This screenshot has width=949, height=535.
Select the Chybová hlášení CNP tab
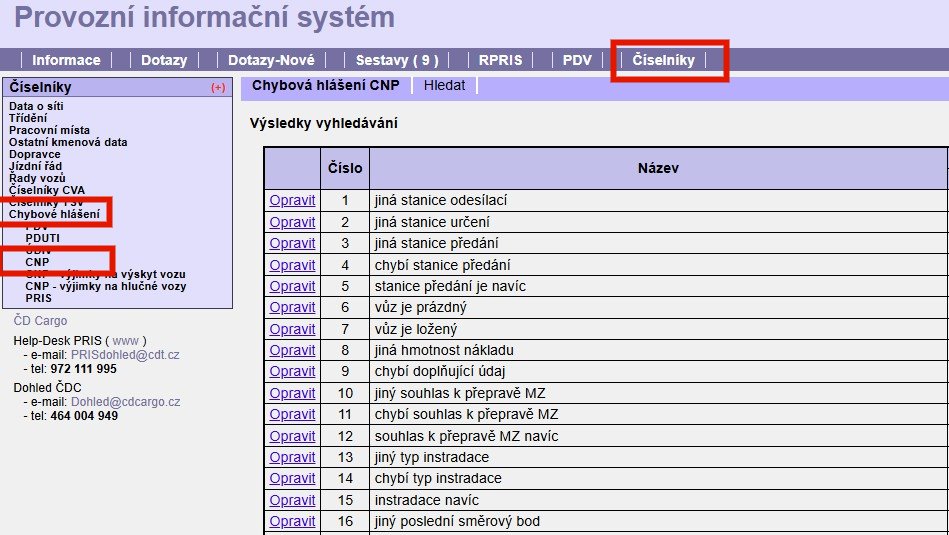[325, 85]
